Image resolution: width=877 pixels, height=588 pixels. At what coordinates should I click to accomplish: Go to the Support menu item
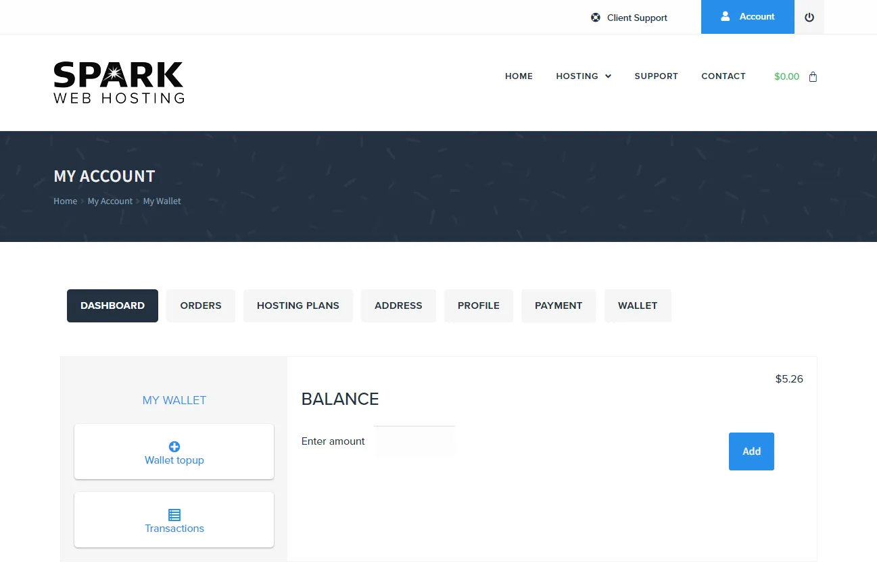[656, 76]
